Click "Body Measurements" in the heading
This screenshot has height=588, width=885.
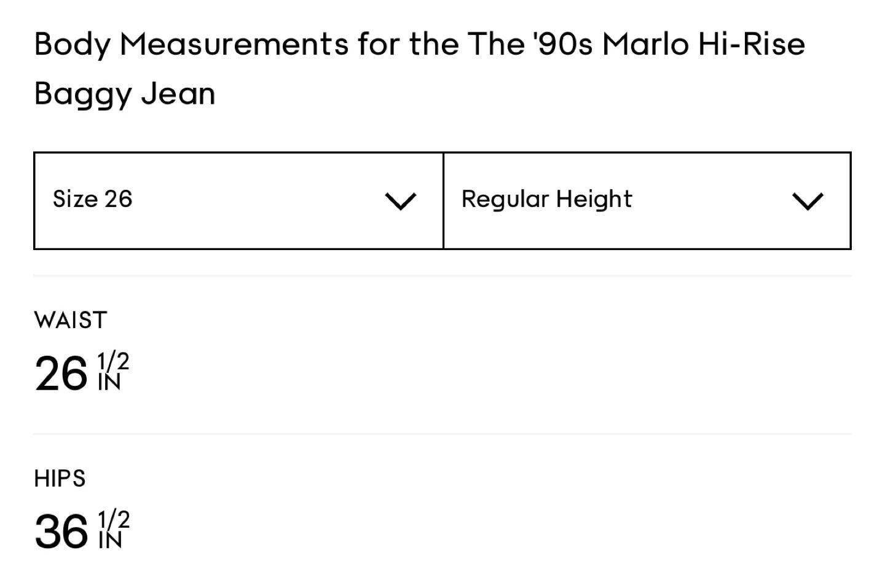(191, 44)
